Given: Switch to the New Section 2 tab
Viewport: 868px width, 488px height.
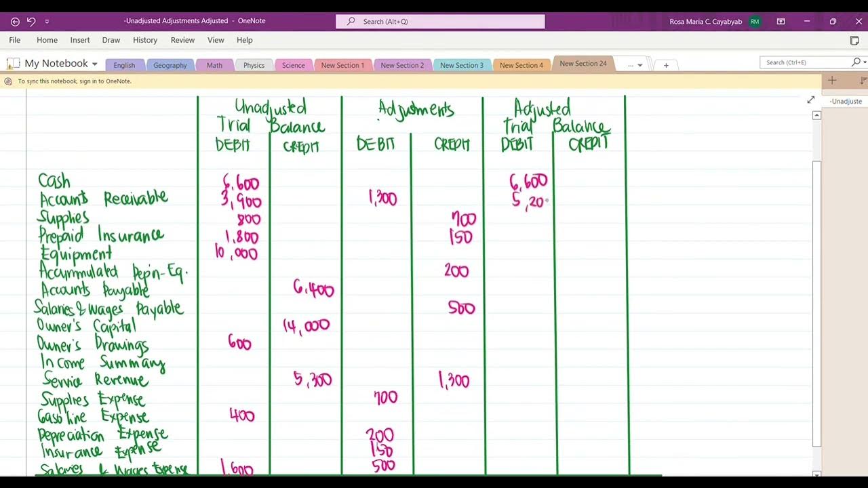Looking at the screenshot, I should pyautogui.click(x=402, y=65).
